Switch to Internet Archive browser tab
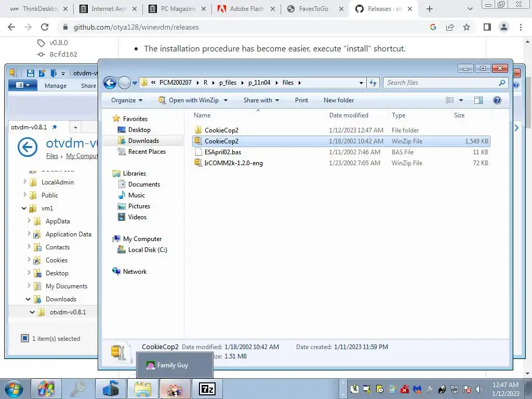532x399 pixels. click(109, 9)
